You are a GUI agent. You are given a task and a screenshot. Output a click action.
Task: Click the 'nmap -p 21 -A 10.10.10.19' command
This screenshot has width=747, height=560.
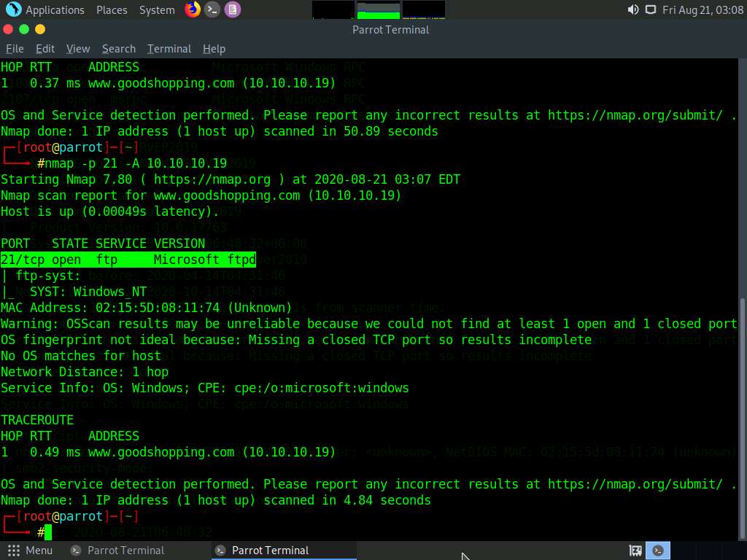[x=136, y=163]
